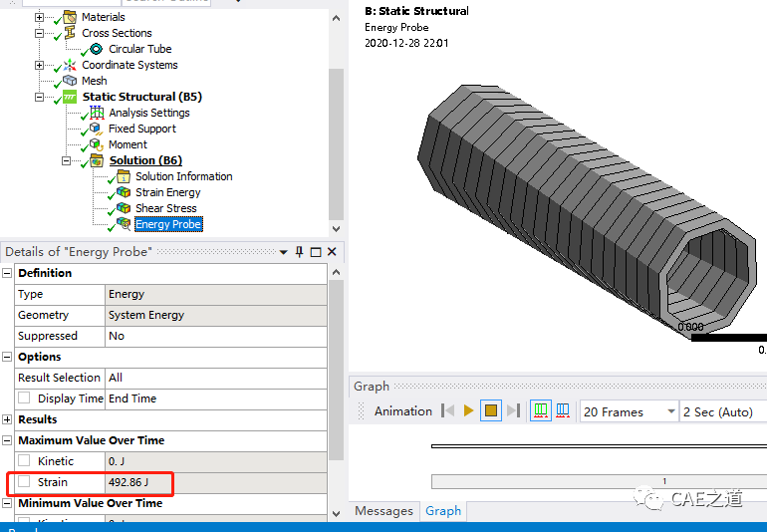Select the result sets animation mode icon
The image size is (767, 532).
[x=563, y=410]
